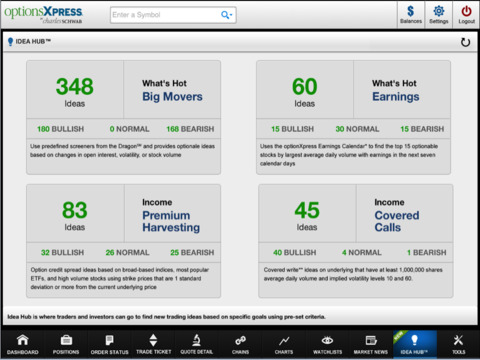Filter Big Movers by 180 Bullish
Image resolution: width=480 pixels, height=360 pixels.
[x=60, y=129]
